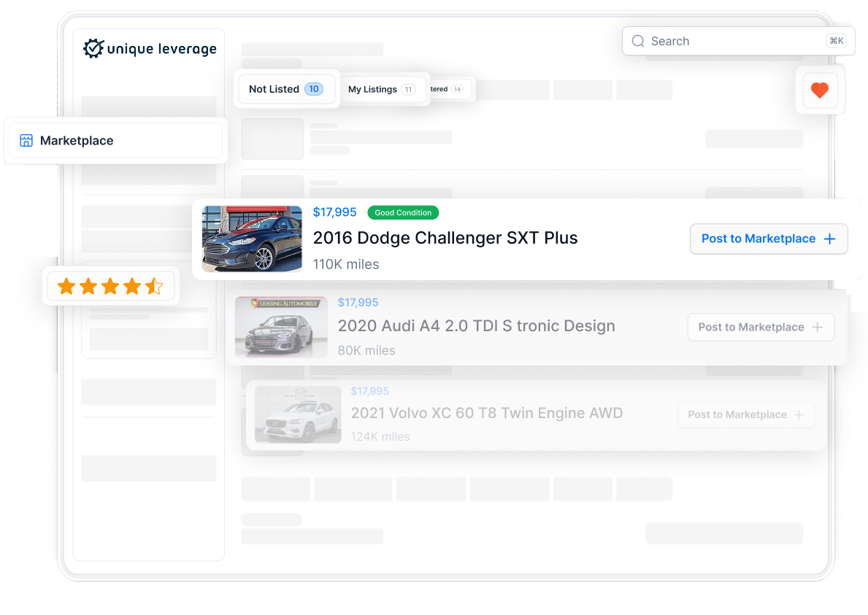Click the $17,995 price on the Dodge listing
This screenshot has height=615, width=868.
[x=334, y=212]
